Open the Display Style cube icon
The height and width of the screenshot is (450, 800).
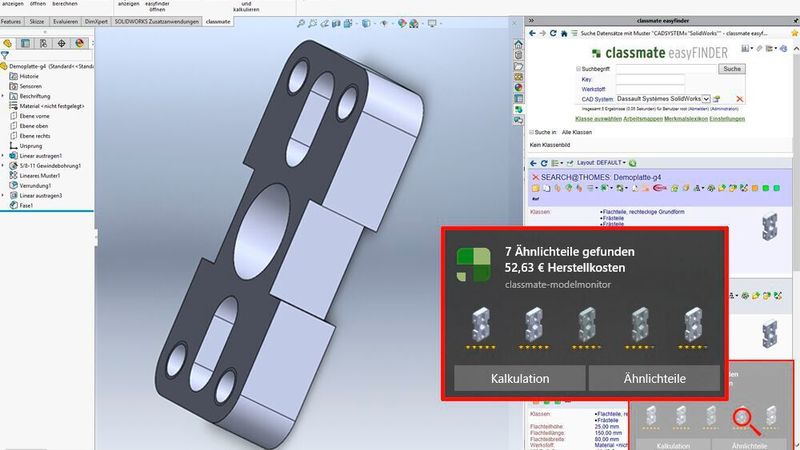366,23
